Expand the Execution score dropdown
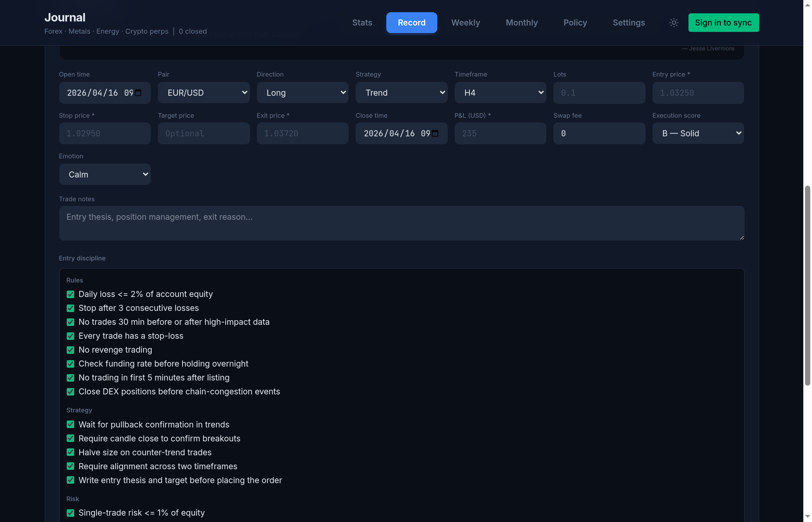812x522 pixels. [698, 133]
